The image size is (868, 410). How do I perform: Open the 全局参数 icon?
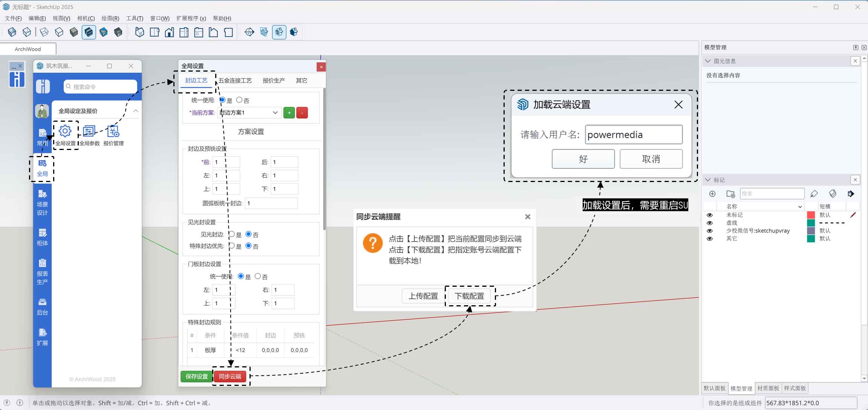pos(89,132)
